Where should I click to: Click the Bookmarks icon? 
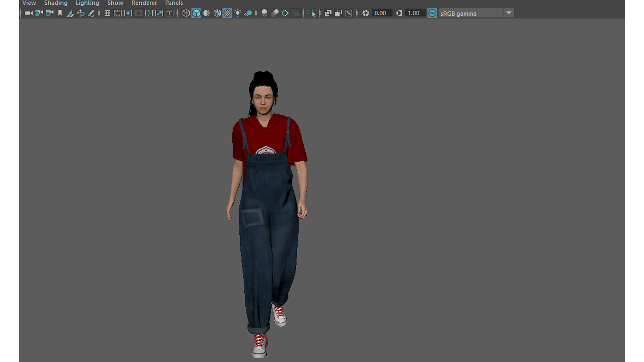(x=60, y=13)
